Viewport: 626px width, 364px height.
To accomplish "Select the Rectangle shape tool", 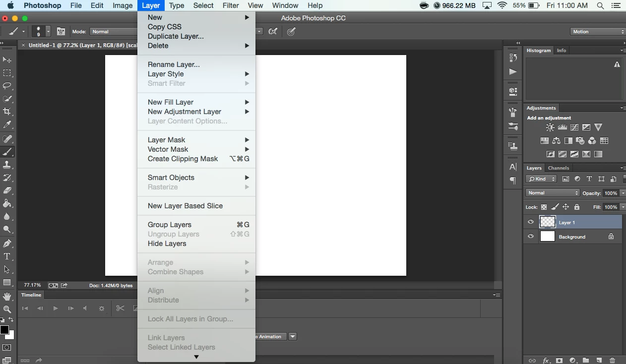I will click(x=7, y=283).
